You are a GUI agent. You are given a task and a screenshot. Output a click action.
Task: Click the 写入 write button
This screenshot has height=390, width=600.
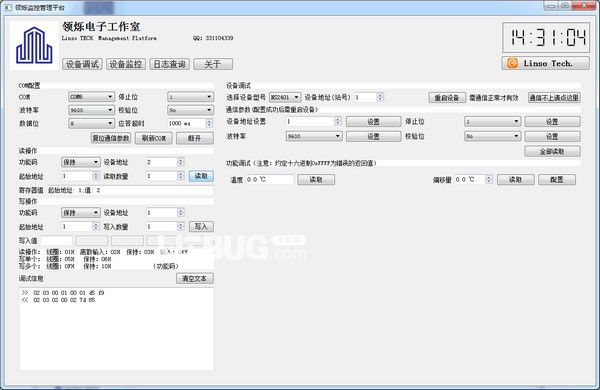(201, 227)
